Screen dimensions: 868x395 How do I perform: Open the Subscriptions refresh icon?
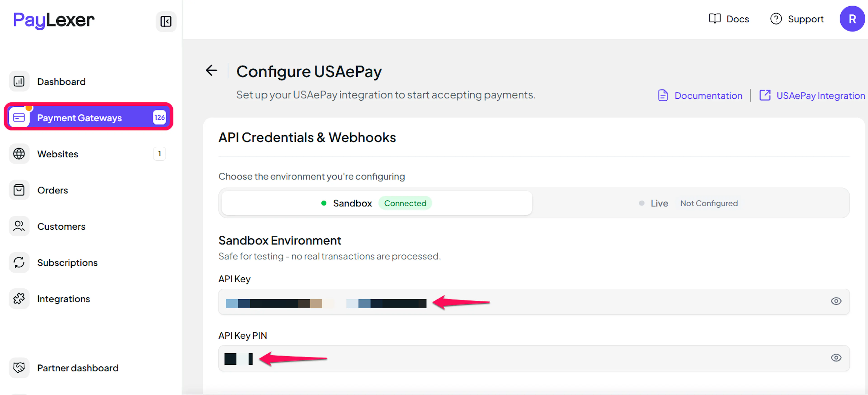click(x=19, y=262)
